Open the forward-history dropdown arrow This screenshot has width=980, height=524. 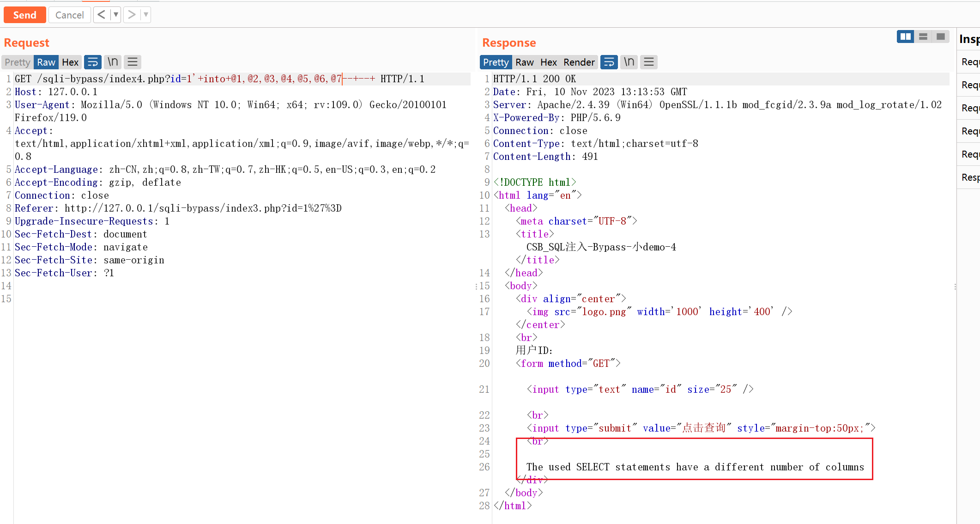[x=146, y=15]
